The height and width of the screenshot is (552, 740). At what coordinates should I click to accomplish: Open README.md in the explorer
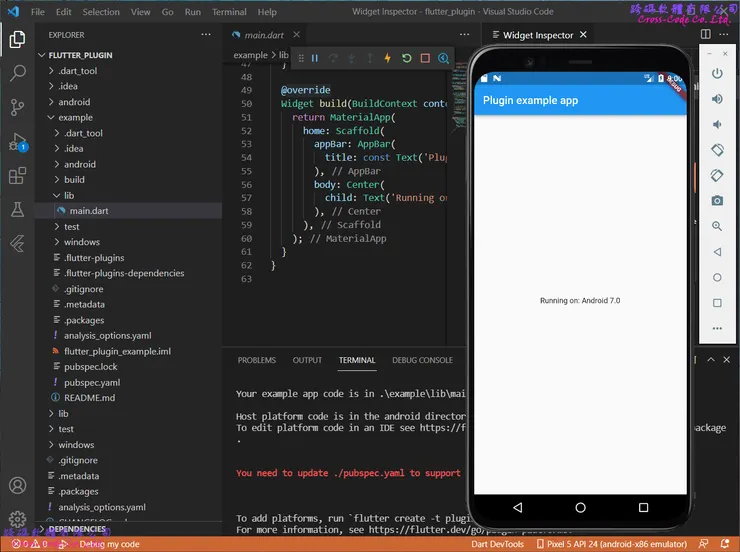pos(89,398)
